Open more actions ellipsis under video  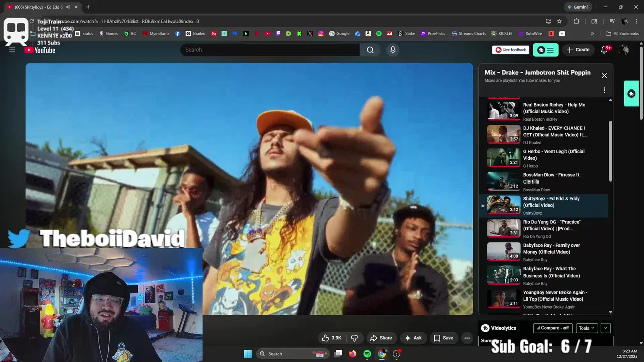pyautogui.click(x=467, y=338)
